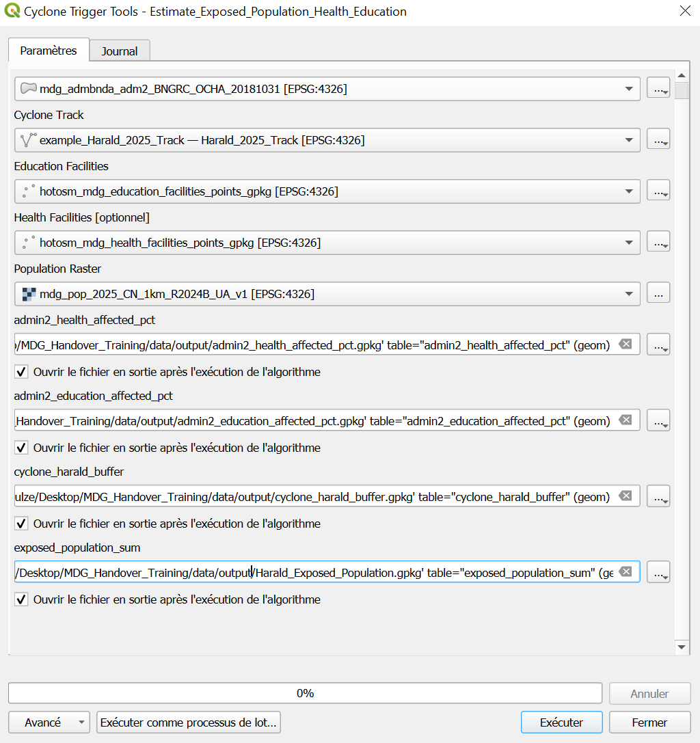700x743 pixels.
Task: Disable opening education output after algorithm execution
Action: coord(21,448)
